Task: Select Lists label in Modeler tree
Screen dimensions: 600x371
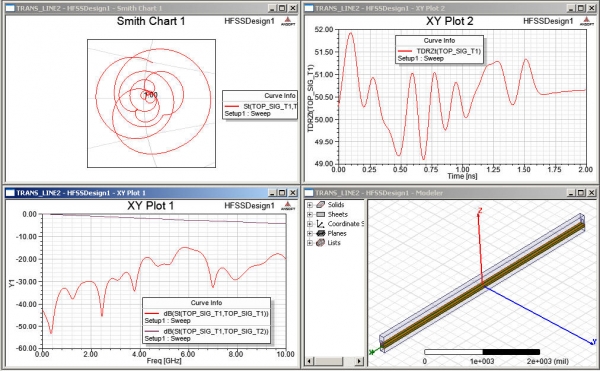Action: tap(334, 243)
